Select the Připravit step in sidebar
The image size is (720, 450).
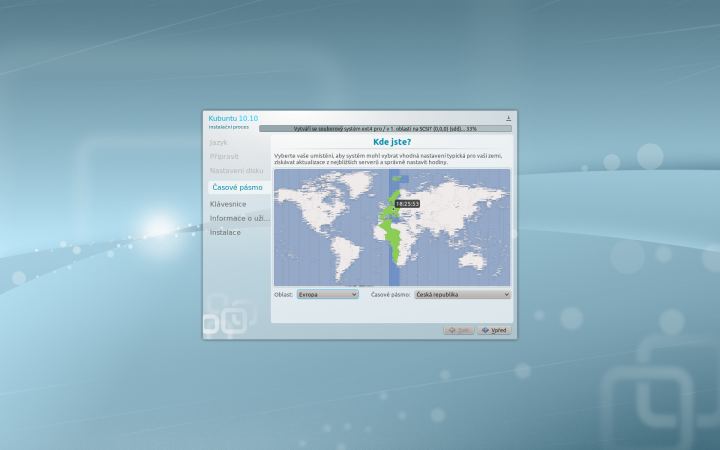pyautogui.click(x=224, y=157)
